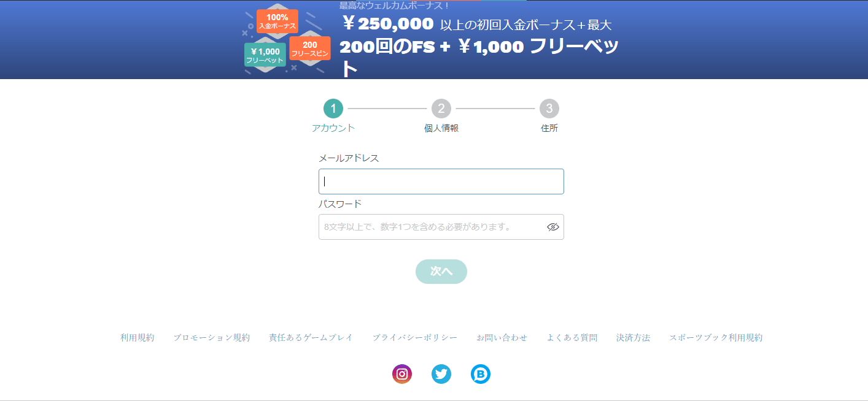Open the 責任あるゲームプレイ link

pos(311,338)
